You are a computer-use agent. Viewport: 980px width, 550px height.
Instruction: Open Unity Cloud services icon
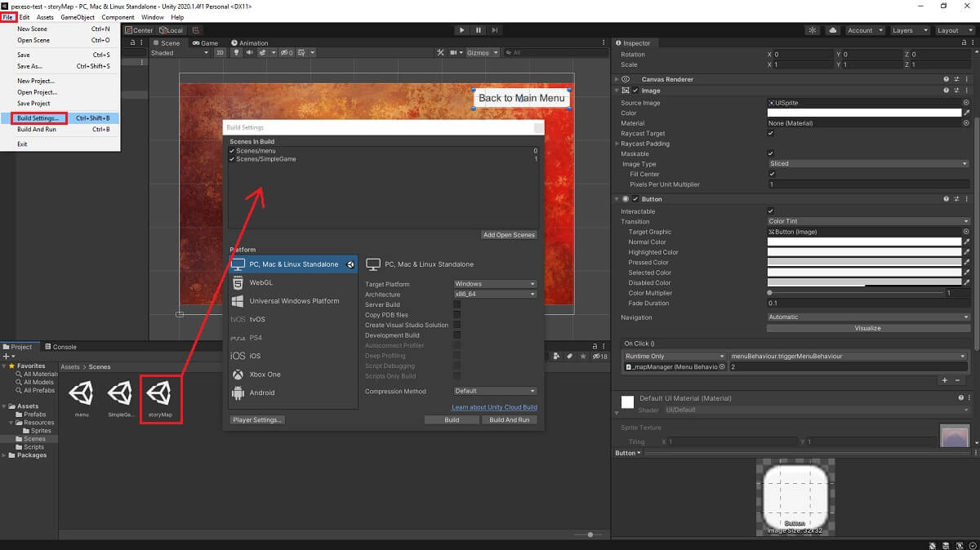click(x=832, y=30)
